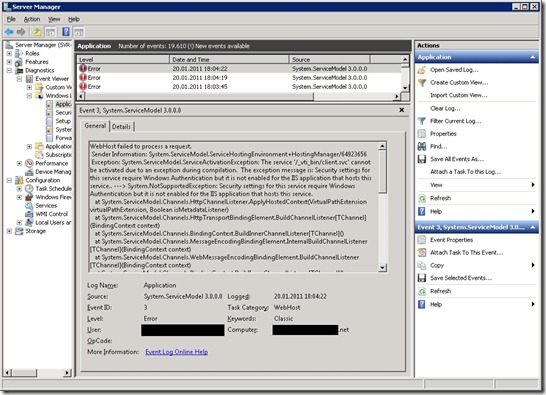Viewport: 546px width, 395px height.
Task: Follow the Event Log Online Help link
Action: pos(177,352)
